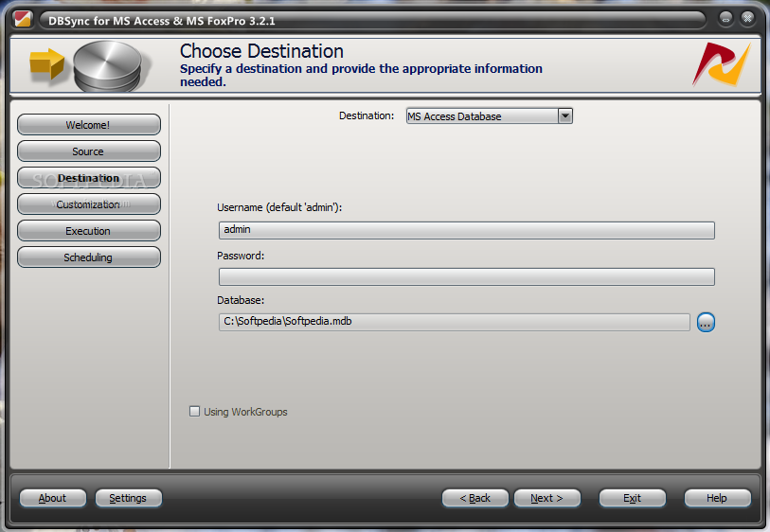Click the DBSync app icon in title bar
Image resolution: width=770 pixels, height=532 pixels.
[x=23, y=20]
